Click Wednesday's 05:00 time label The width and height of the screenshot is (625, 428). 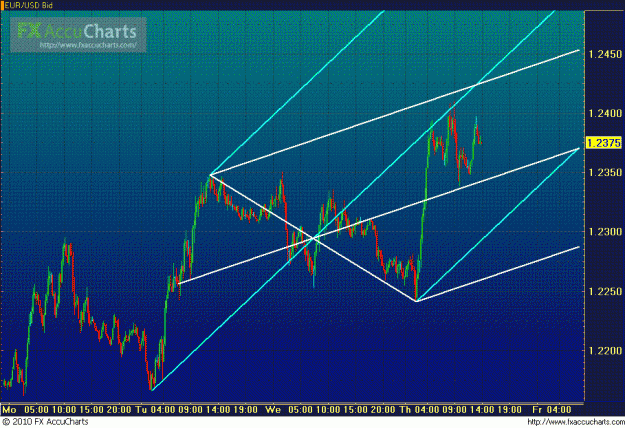click(x=300, y=410)
